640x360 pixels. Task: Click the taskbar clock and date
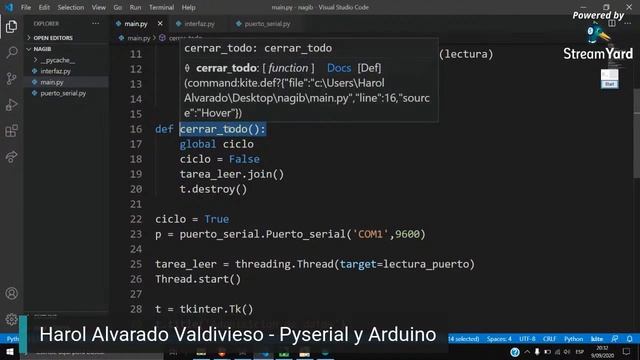coord(602,352)
